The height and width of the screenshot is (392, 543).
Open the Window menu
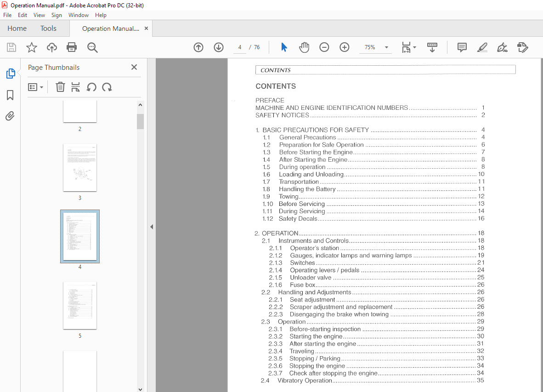(x=78, y=15)
